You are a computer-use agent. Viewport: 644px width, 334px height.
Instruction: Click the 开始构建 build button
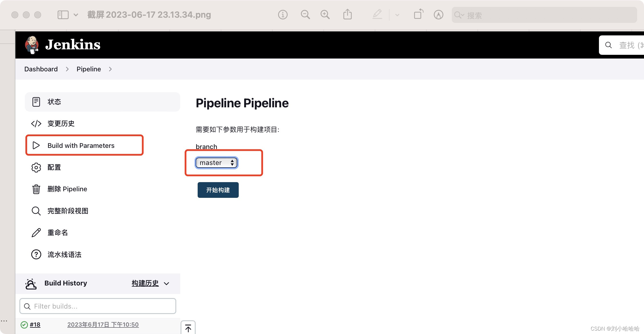click(218, 190)
